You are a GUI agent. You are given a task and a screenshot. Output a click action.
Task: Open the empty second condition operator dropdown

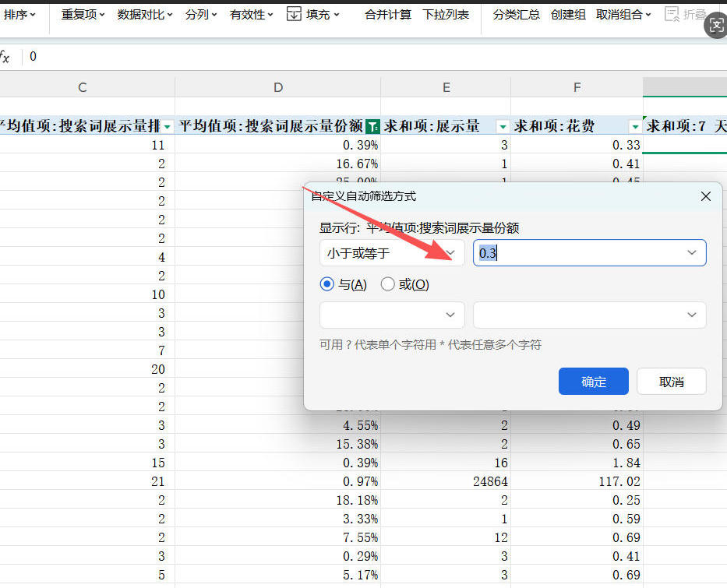coord(392,315)
